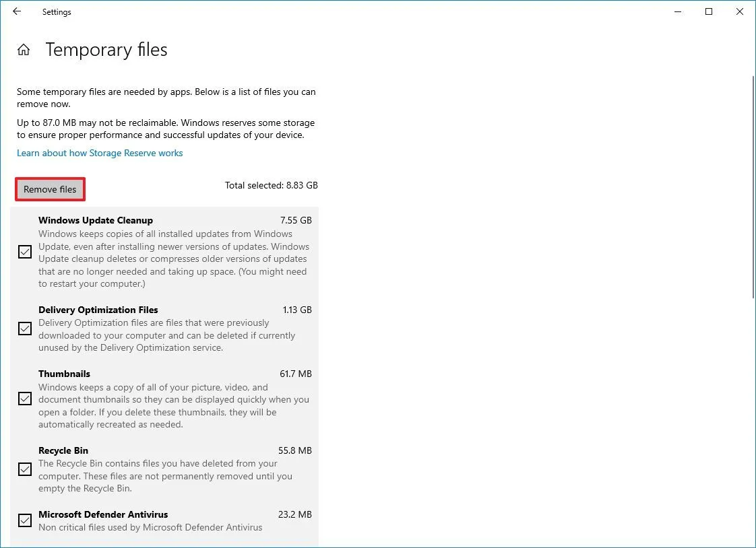This screenshot has height=548, width=756.
Task: Click the Windows Update Cleanup title
Action: [96, 220]
